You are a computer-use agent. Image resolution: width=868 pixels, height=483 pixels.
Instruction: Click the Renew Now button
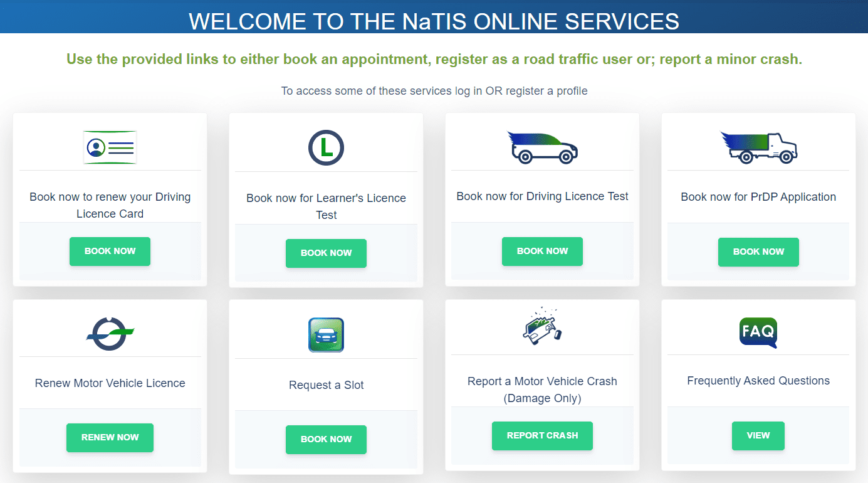110,437
